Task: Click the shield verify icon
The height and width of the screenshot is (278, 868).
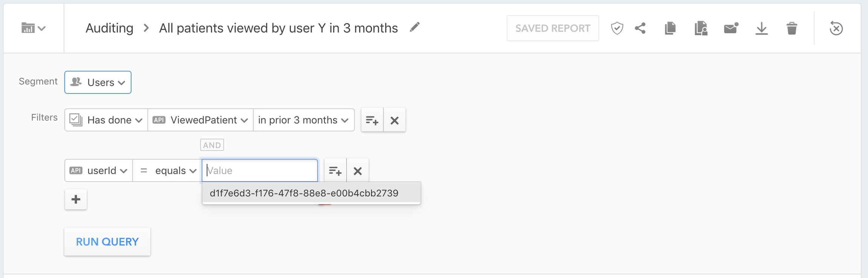Action: pos(617,28)
